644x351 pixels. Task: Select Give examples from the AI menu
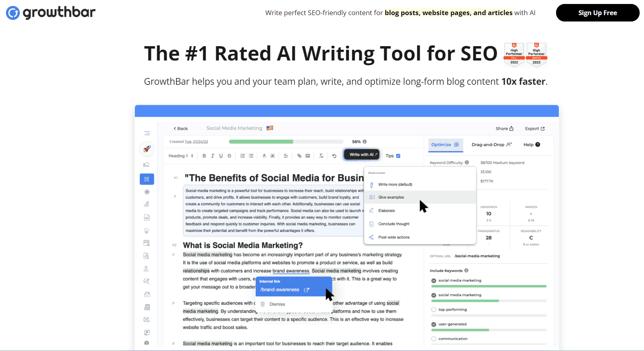[x=420, y=197]
